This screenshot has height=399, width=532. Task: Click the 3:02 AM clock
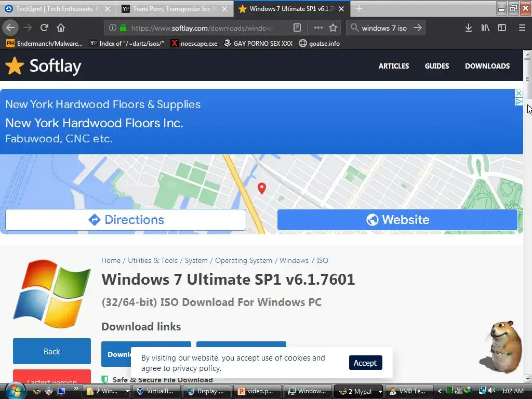(512, 391)
